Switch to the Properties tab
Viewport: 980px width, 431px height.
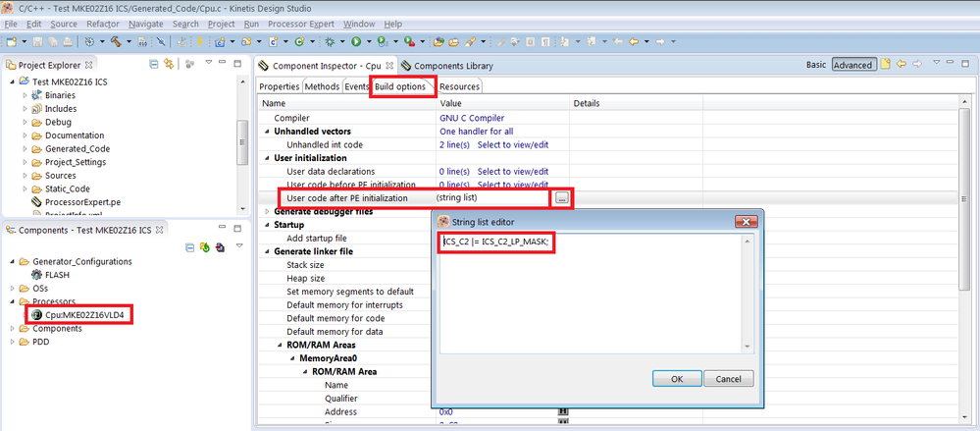(279, 86)
